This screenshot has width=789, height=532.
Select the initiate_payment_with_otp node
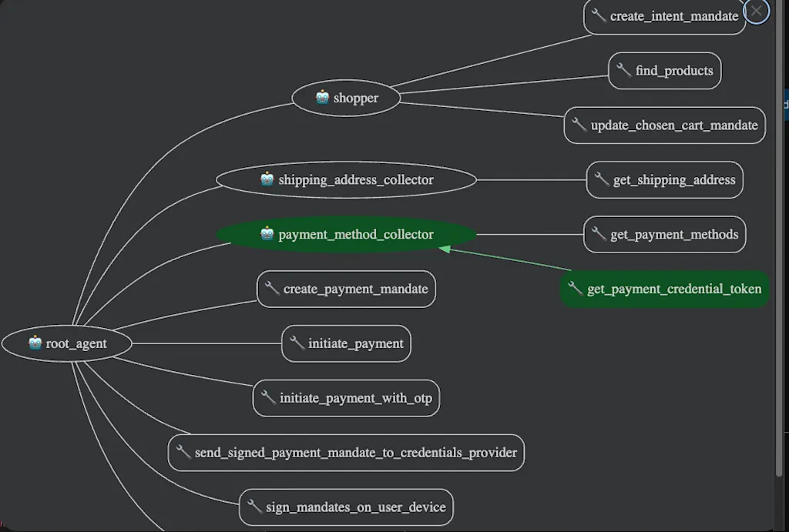(346, 398)
